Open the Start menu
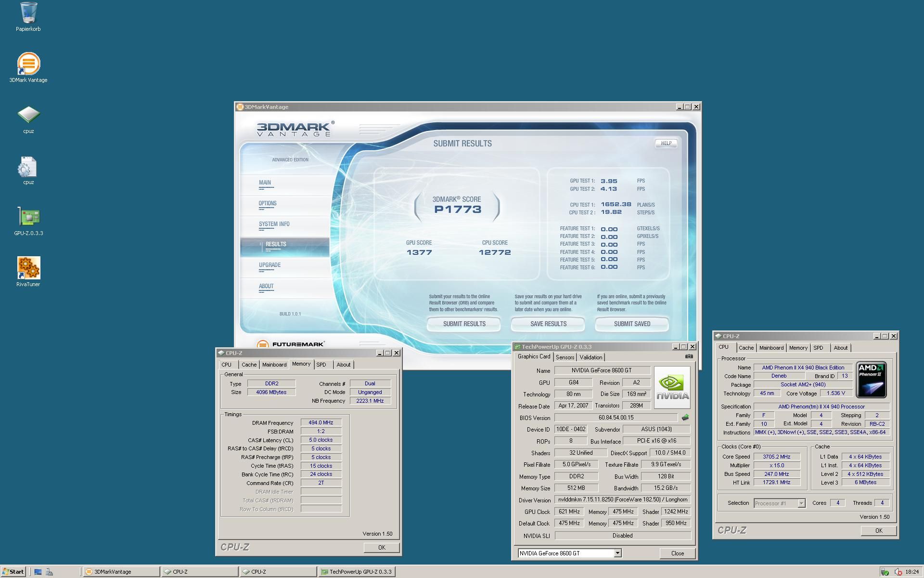924x578 pixels. [x=13, y=572]
